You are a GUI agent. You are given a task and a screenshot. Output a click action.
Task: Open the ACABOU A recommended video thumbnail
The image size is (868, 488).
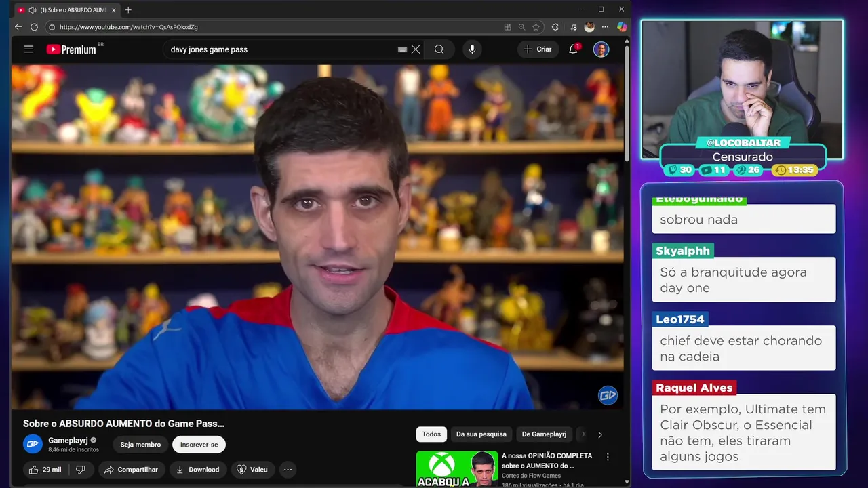tap(457, 469)
